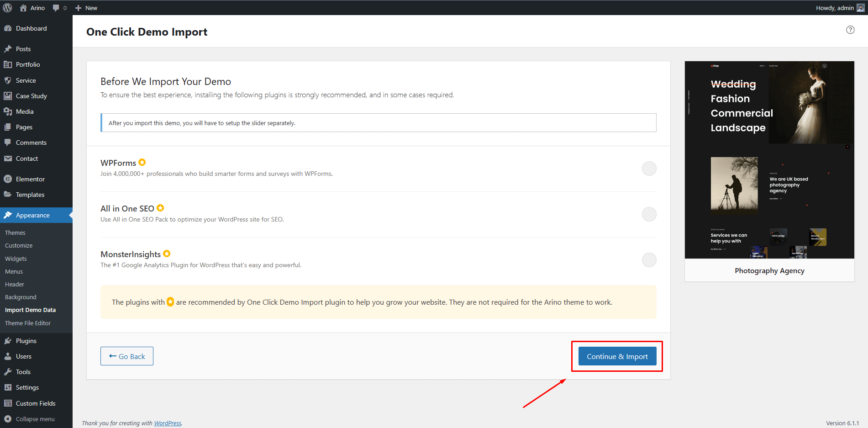The image size is (868, 428).
Task: Click the Templates folder icon
Action: pos(8,195)
